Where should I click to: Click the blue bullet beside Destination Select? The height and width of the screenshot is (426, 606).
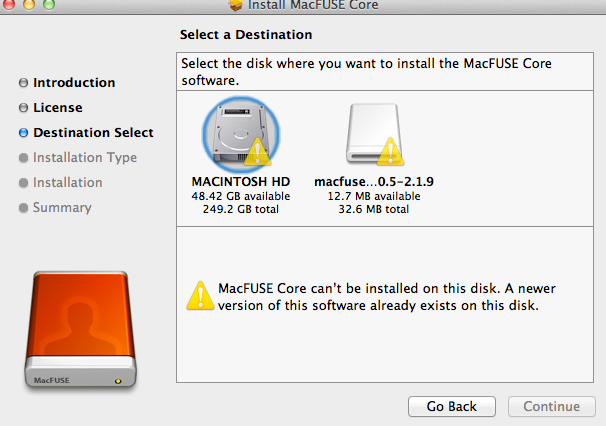pyautogui.click(x=23, y=133)
